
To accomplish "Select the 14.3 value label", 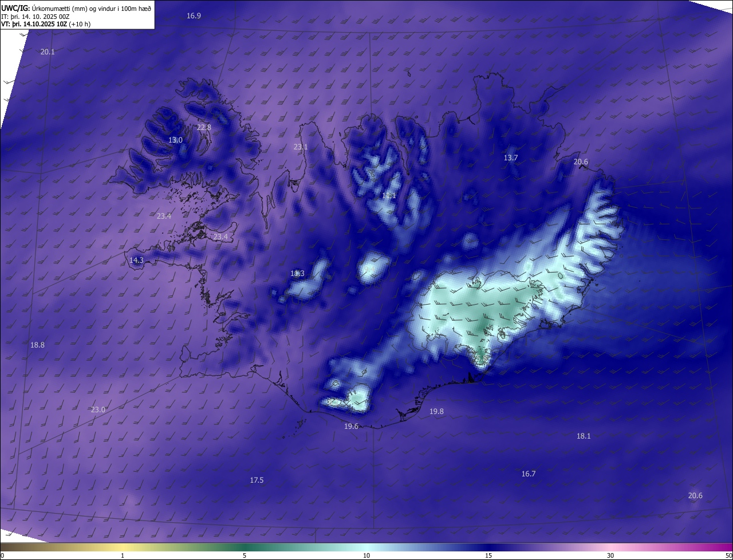I will (x=136, y=260).
